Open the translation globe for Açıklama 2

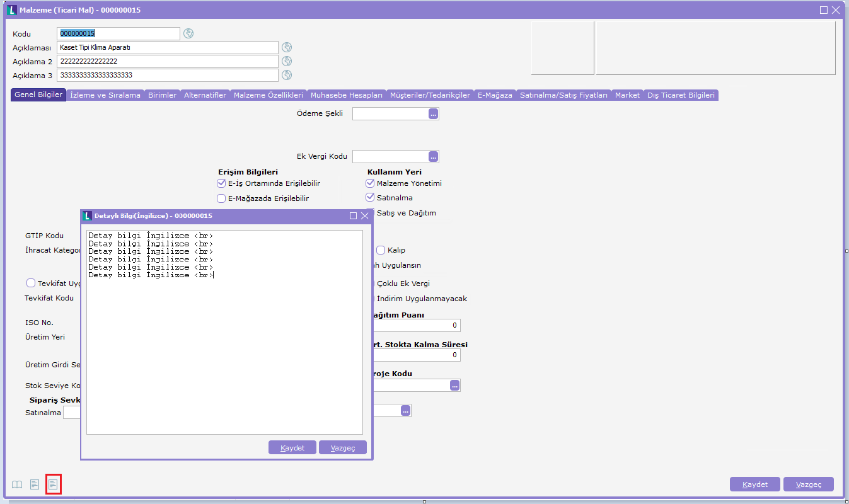click(x=287, y=61)
